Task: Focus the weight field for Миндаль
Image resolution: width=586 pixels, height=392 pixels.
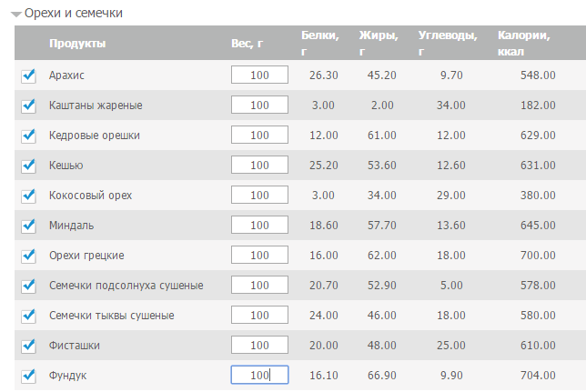Action: click(259, 225)
